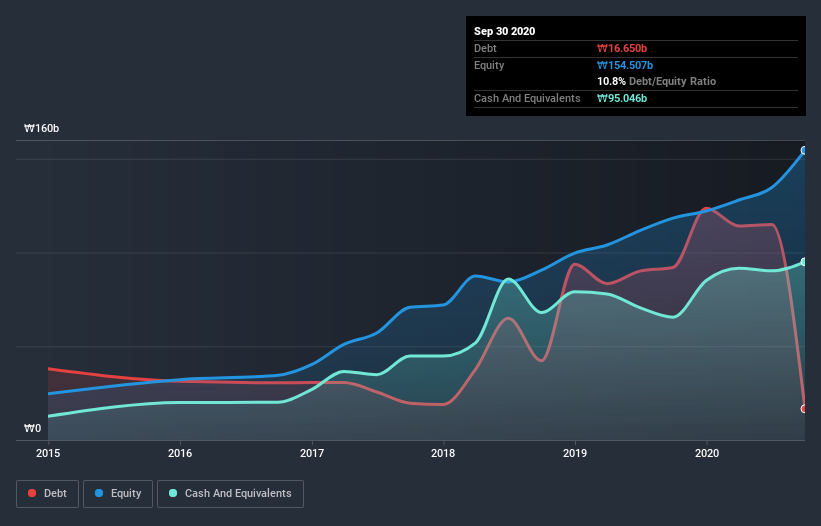Click the blue Equity legend dot

pos(99,493)
